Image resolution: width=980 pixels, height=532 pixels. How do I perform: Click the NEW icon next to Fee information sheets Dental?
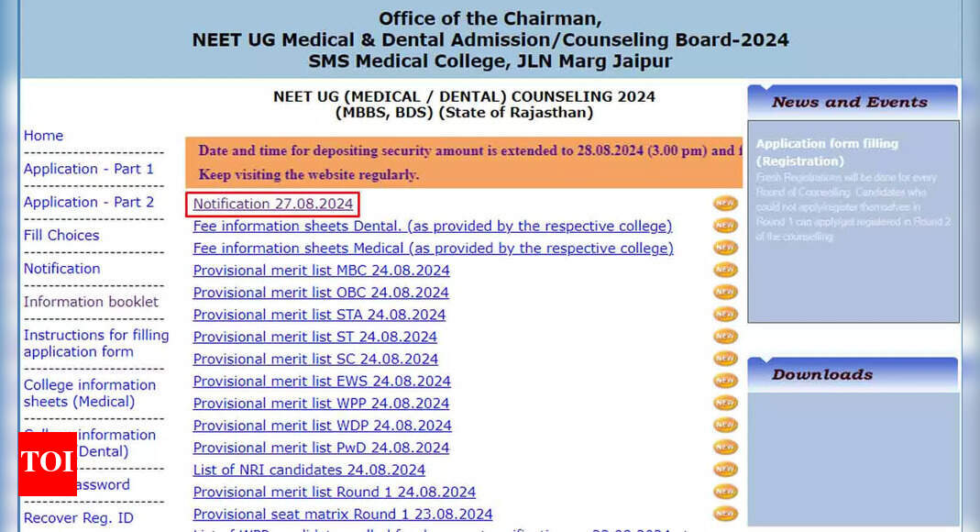(x=724, y=226)
